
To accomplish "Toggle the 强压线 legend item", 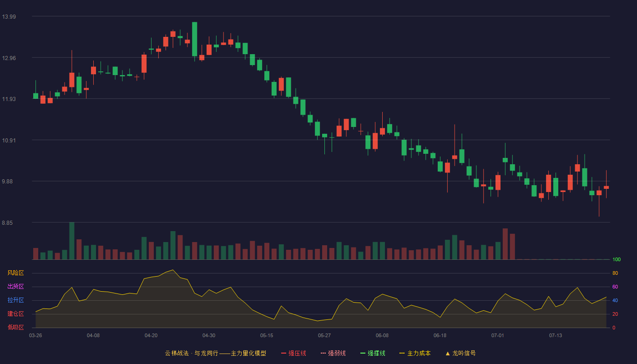I will (293, 353).
